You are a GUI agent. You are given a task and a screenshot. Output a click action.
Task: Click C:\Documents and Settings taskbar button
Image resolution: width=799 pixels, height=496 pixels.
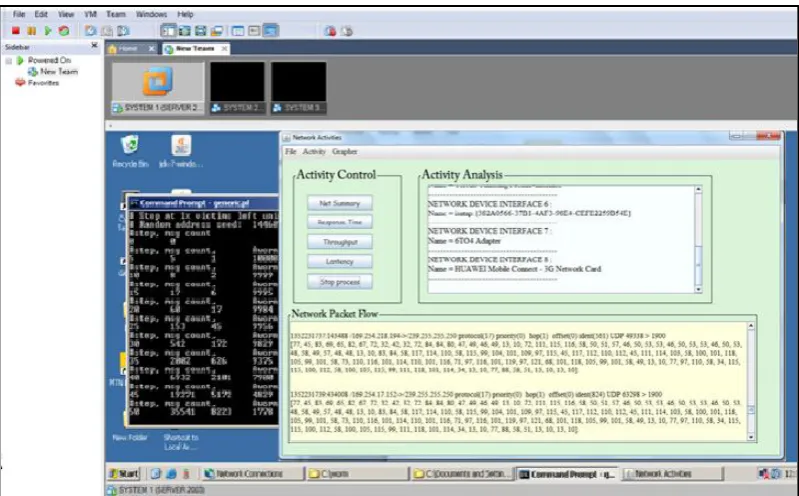point(462,474)
